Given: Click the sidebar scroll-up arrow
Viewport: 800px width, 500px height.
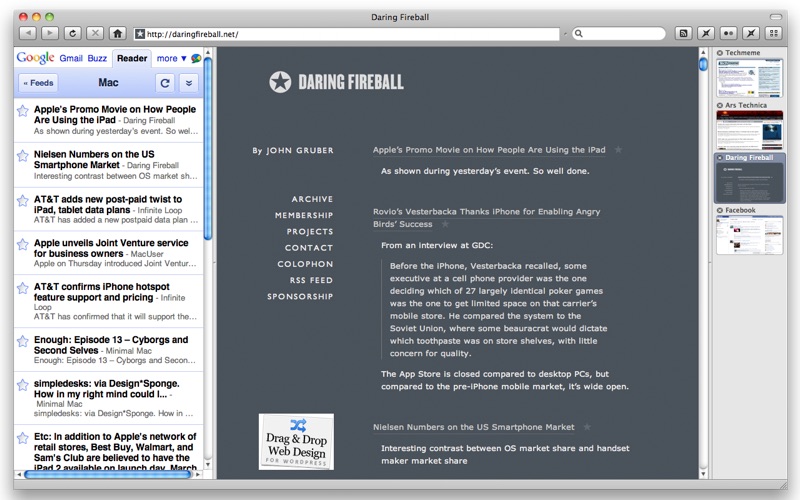Looking at the screenshot, I should (x=208, y=52).
